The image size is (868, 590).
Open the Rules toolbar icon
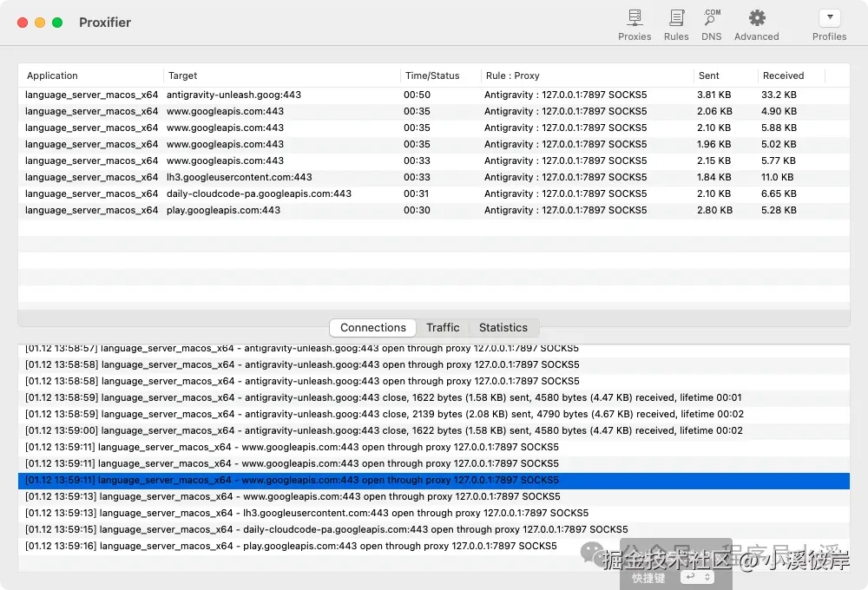(x=676, y=25)
